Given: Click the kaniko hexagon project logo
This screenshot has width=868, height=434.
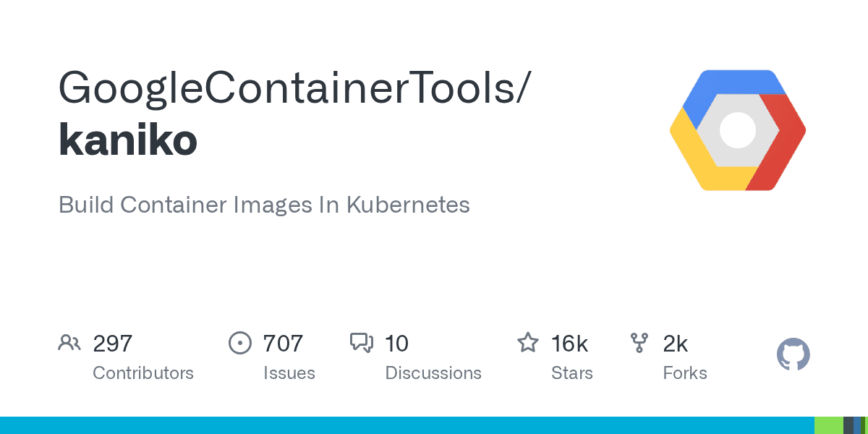Looking at the screenshot, I should [738, 130].
